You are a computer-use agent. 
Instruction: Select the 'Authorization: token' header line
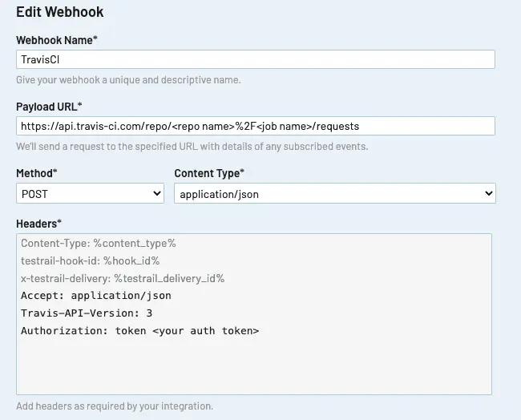coord(140,331)
